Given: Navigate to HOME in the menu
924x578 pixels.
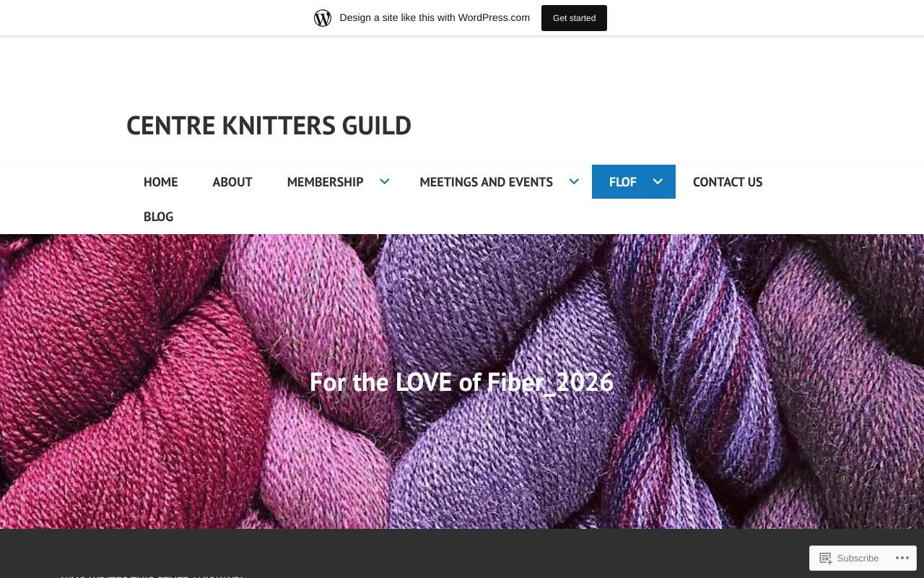Looking at the screenshot, I should [160, 181].
